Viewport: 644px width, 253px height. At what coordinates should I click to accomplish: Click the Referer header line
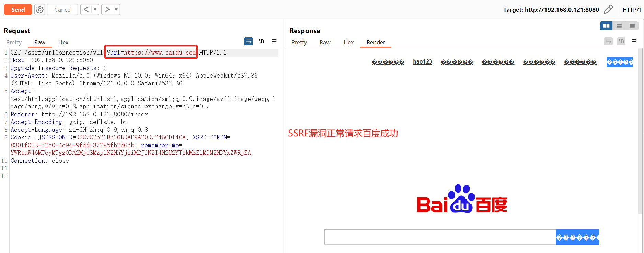coord(79,114)
